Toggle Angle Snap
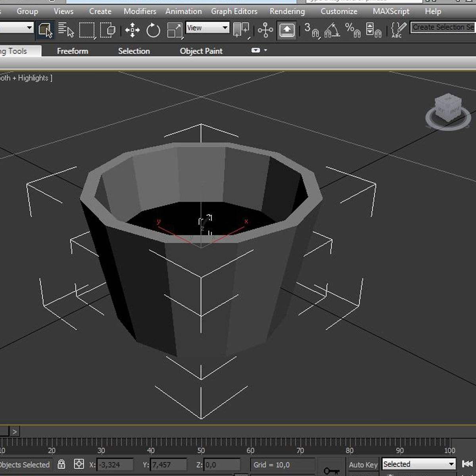This screenshot has height=476, width=476. coord(332,30)
